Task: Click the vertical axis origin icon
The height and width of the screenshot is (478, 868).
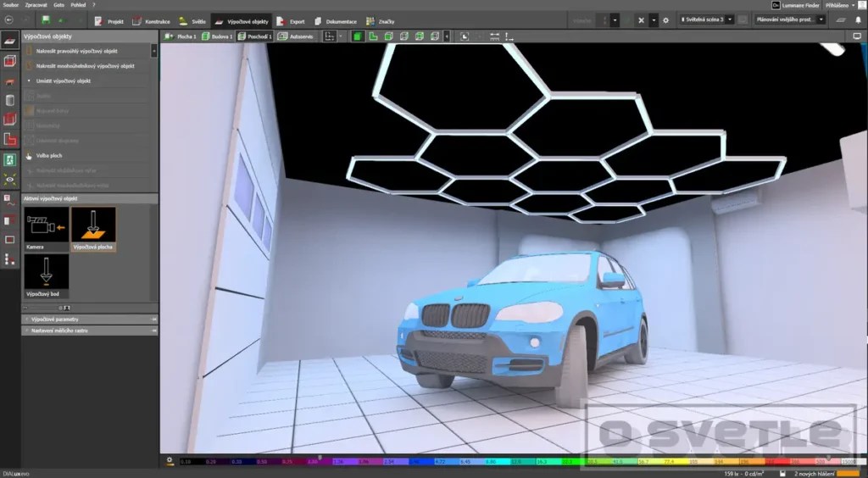Action: pyautogui.click(x=509, y=36)
